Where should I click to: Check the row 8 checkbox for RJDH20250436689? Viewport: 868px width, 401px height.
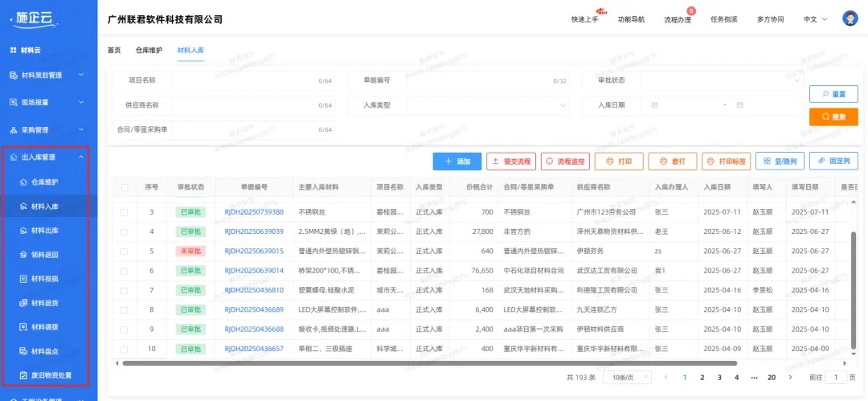(x=125, y=309)
